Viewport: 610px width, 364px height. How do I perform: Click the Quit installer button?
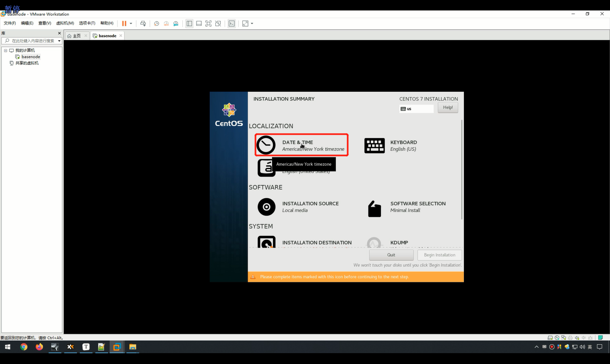(x=391, y=255)
